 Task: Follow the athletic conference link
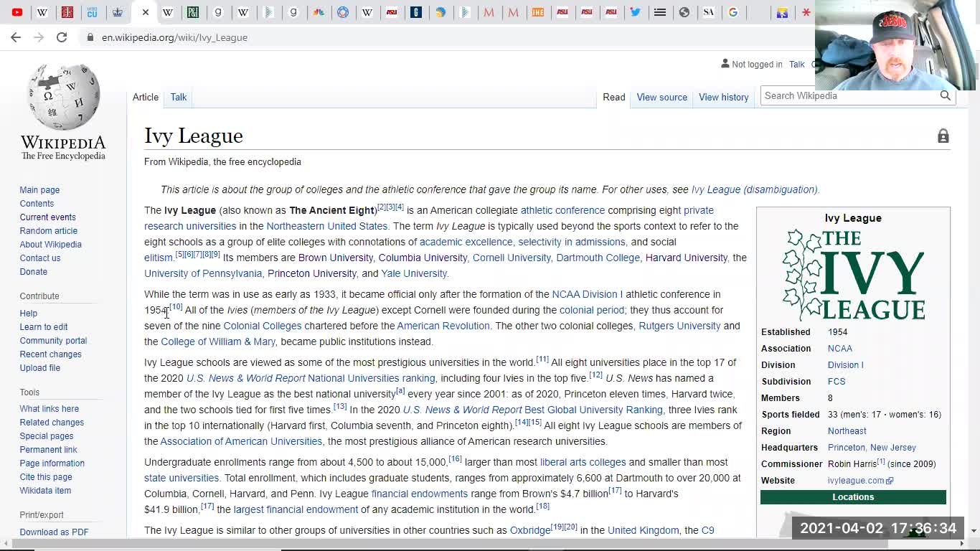pos(562,210)
